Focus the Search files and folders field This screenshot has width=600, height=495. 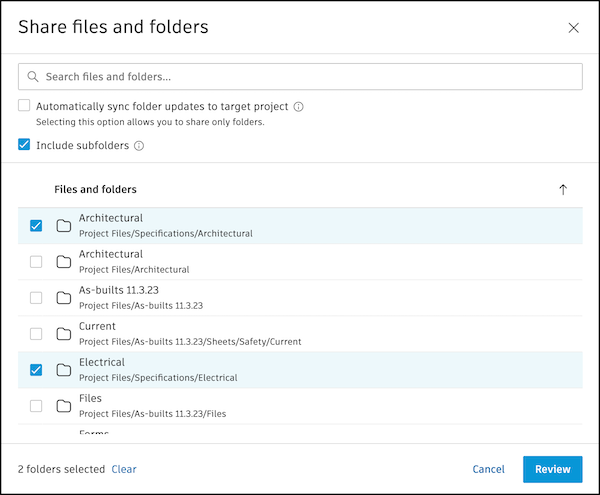pos(300,77)
